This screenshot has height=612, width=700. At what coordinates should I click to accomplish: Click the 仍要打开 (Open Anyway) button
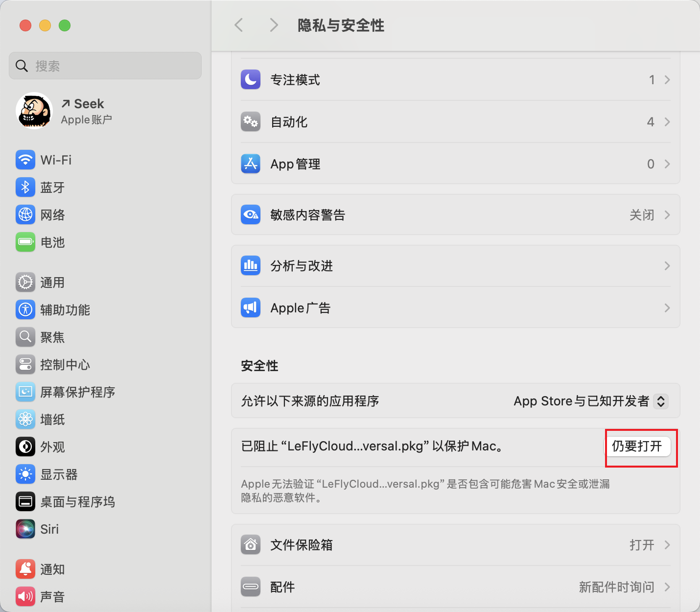point(637,446)
